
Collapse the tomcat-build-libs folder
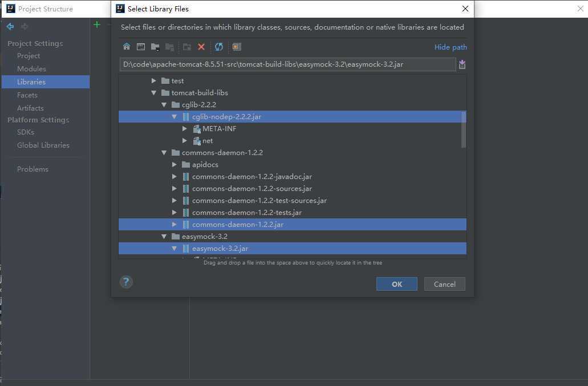point(154,92)
